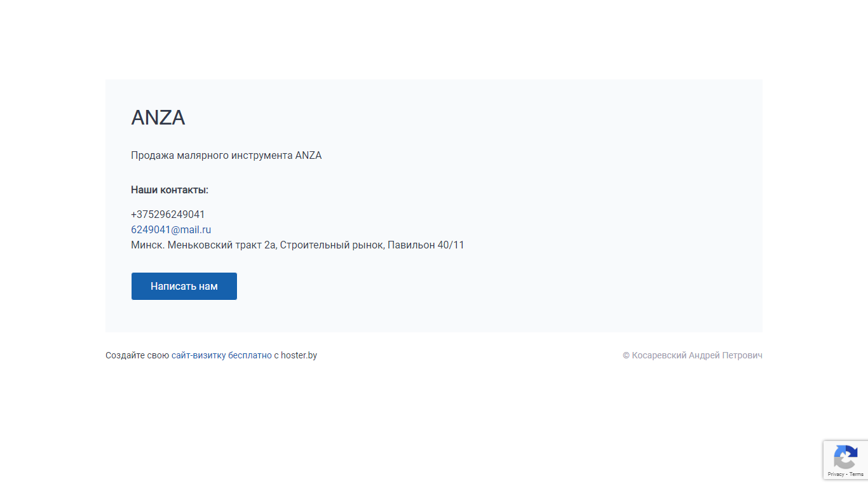
Task: Open reCAPTCHA Privacy link
Action: (836, 474)
